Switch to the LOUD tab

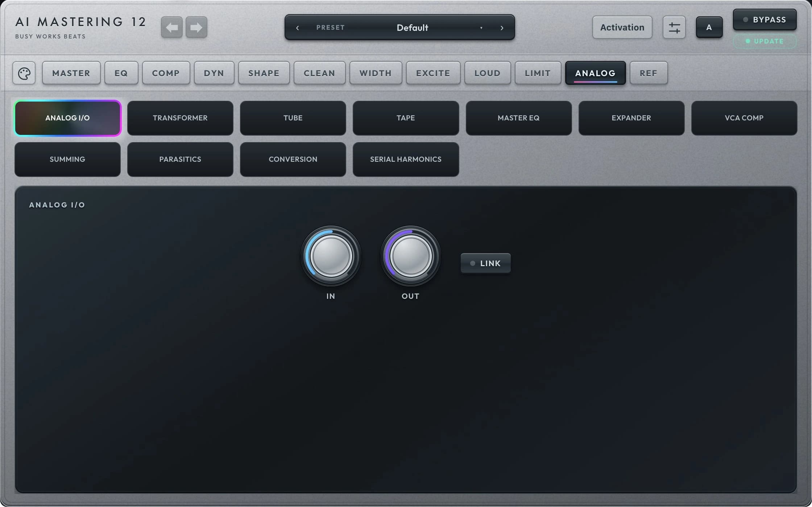point(488,73)
